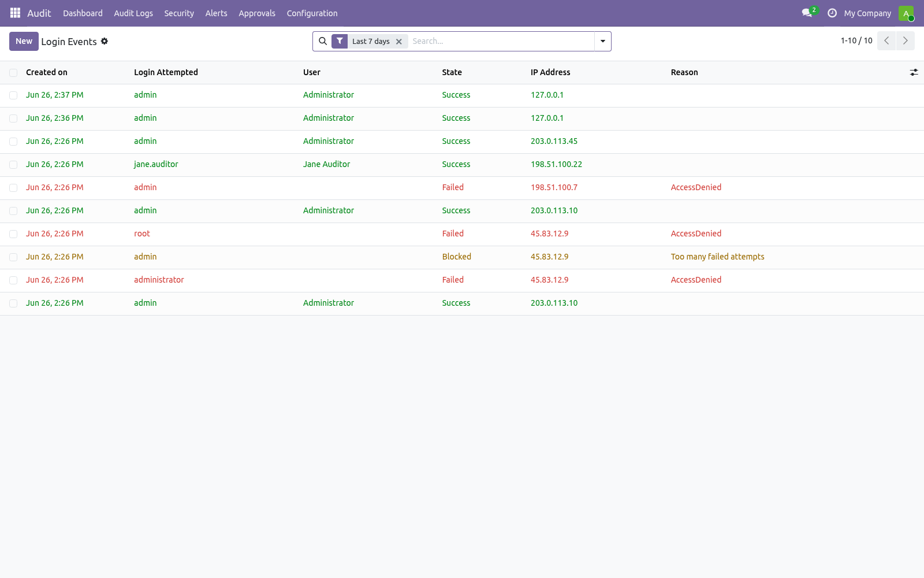Create a New login event

[24, 41]
